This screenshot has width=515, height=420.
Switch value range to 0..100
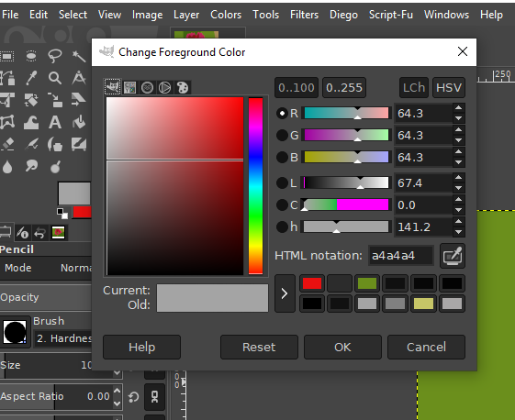click(297, 88)
